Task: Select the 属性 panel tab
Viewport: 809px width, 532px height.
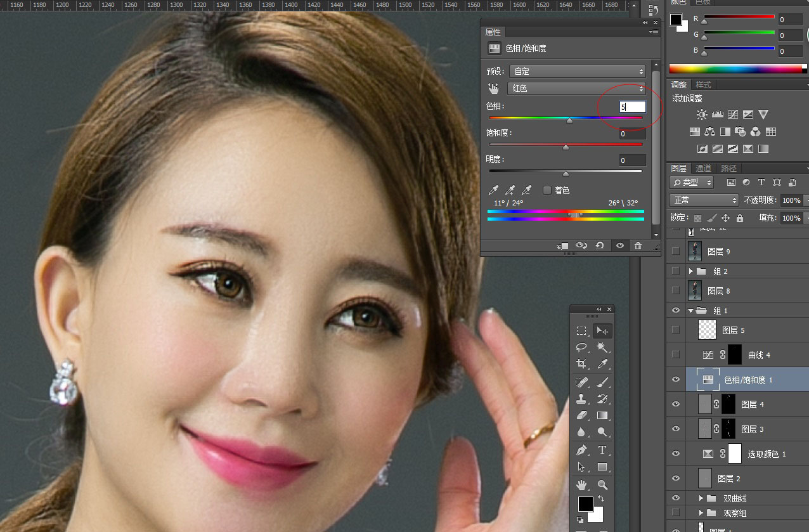Action: pyautogui.click(x=493, y=32)
